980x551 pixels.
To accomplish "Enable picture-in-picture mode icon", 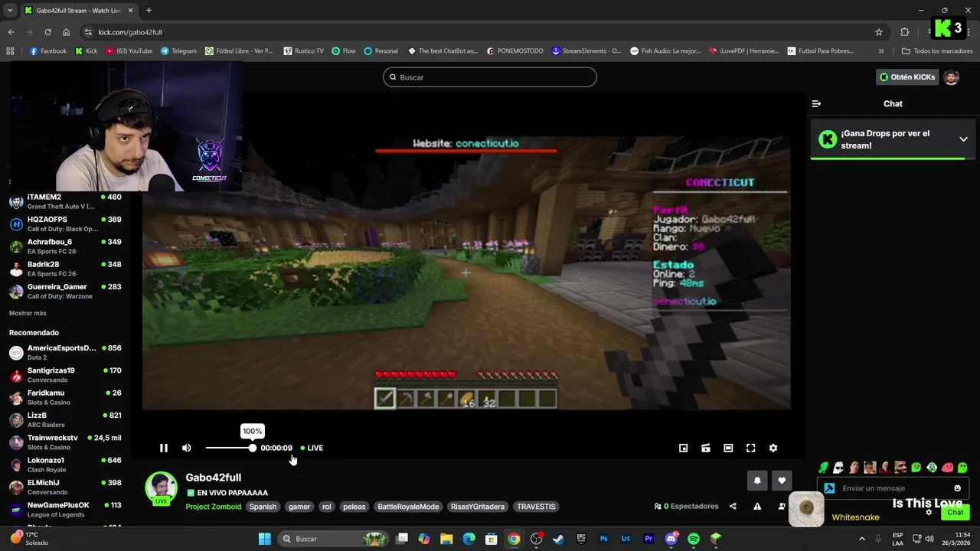I will (x=683, y=448).
